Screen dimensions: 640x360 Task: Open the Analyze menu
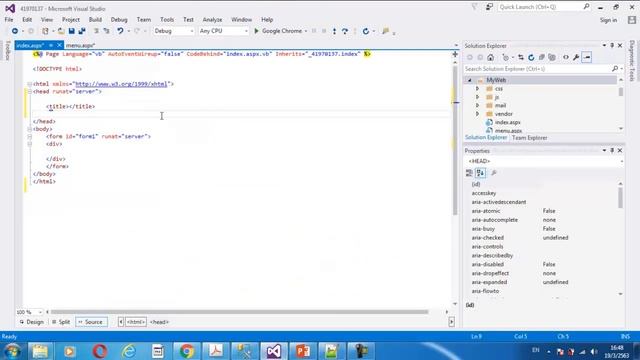(x=212, y=20)
